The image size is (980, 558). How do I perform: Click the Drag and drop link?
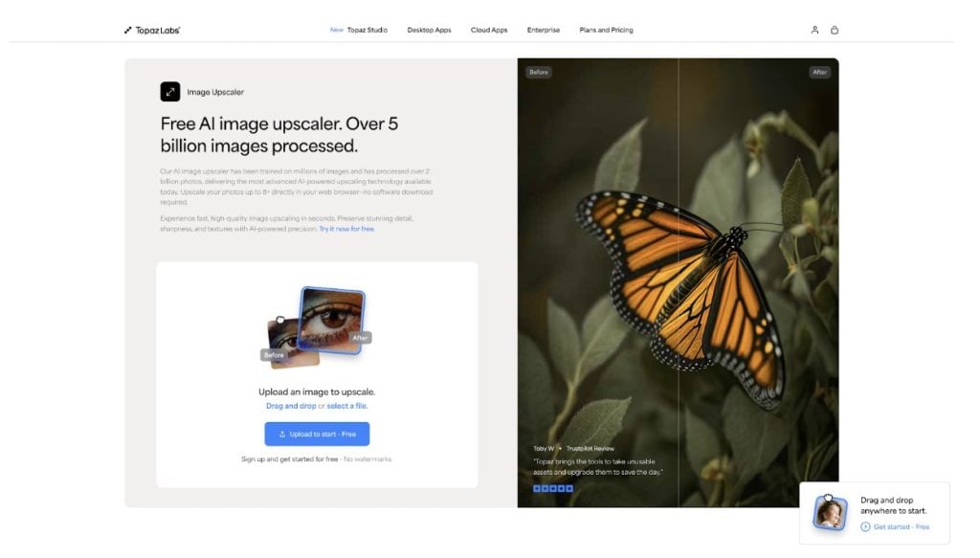pos(291,406)
